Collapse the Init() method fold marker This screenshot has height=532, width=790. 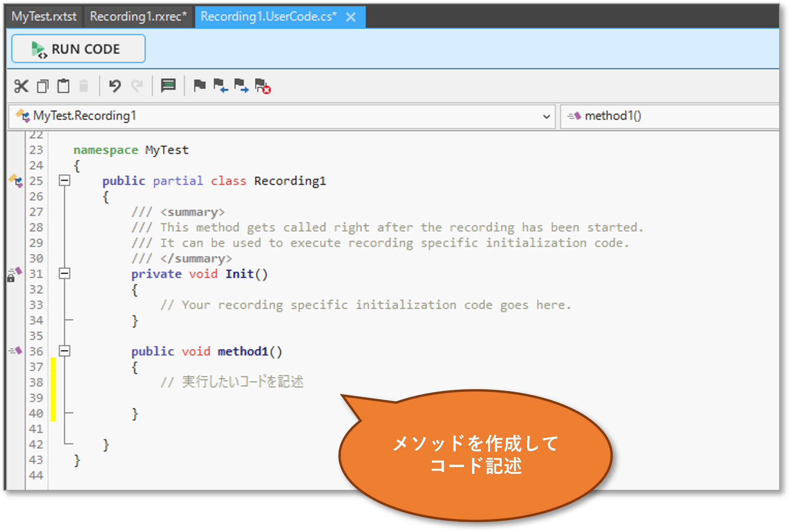point(65,273)
